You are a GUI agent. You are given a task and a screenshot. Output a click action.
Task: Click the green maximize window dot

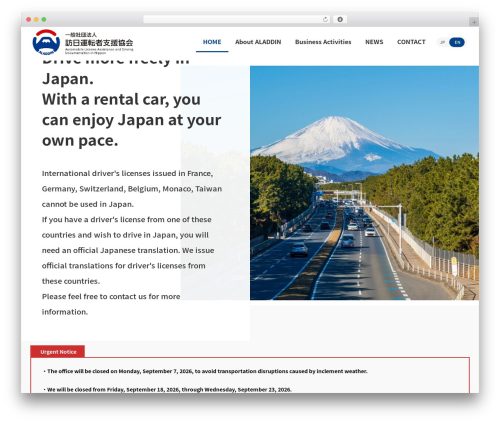point(44,20)
